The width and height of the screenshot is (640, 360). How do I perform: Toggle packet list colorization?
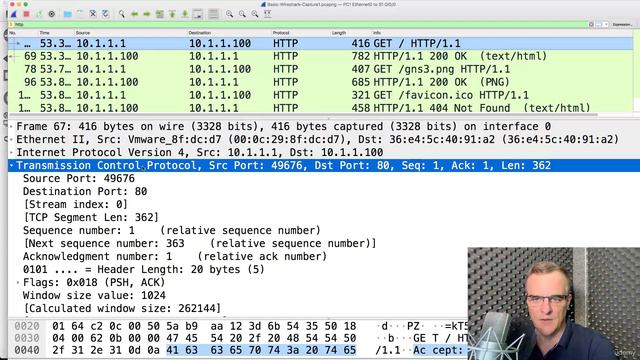click(213, 14)
